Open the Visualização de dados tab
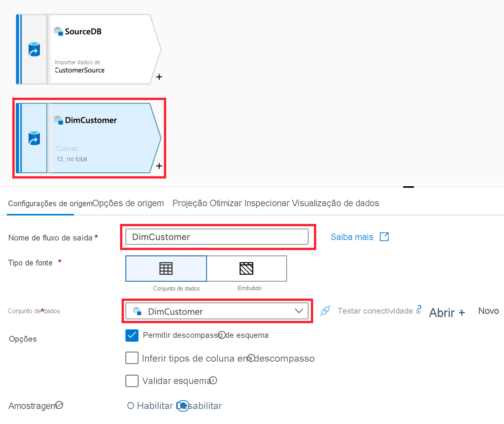The image size is (504, 424). (335, 203)
